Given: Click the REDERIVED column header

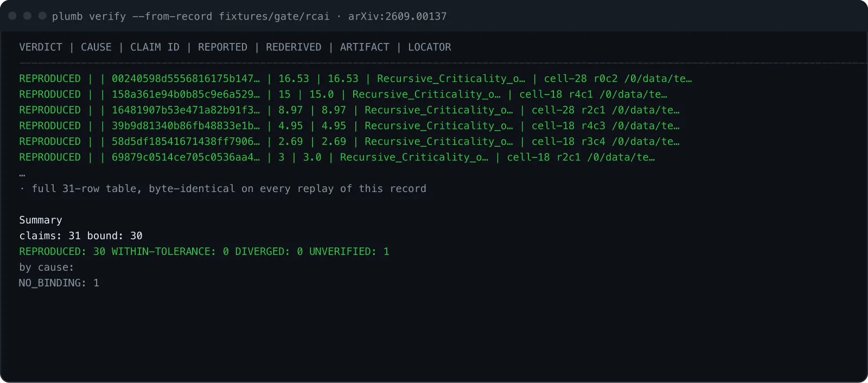Looking at the screenshot, I should (x=293, y=47).
